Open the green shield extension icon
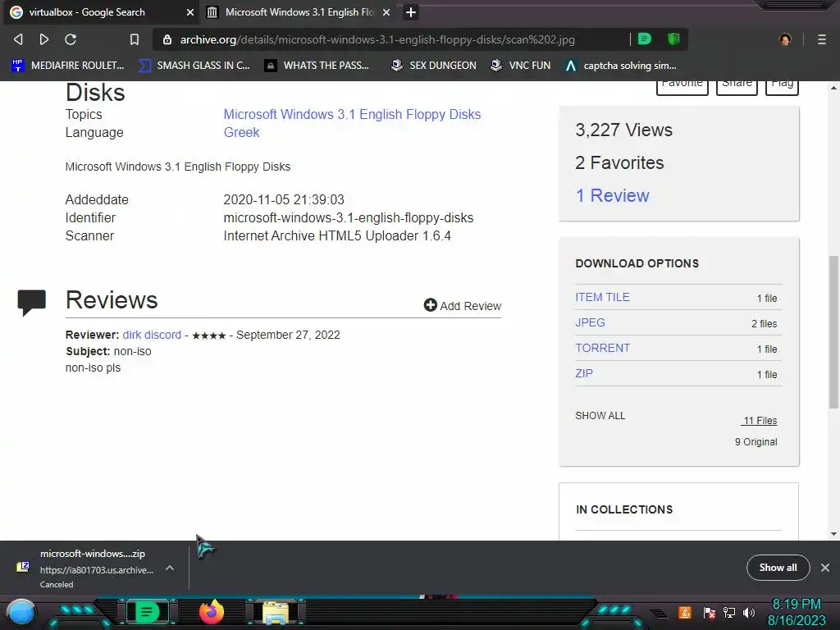Screen dimensions: 840x630 pos(673,39)
